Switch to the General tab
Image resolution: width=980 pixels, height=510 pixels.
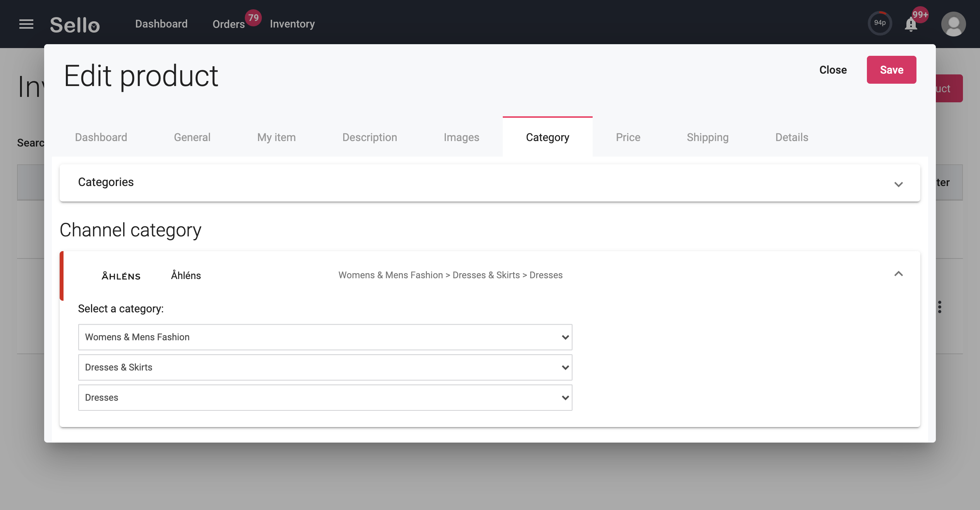coord(192,137)
